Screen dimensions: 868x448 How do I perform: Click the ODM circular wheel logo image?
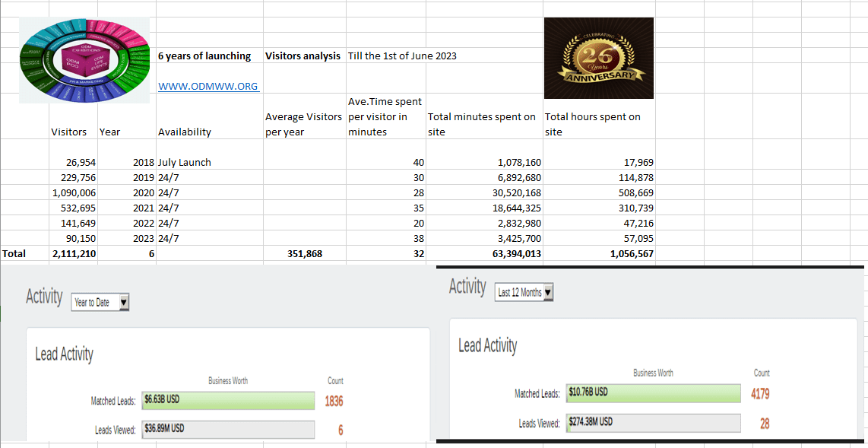point(84,62)
